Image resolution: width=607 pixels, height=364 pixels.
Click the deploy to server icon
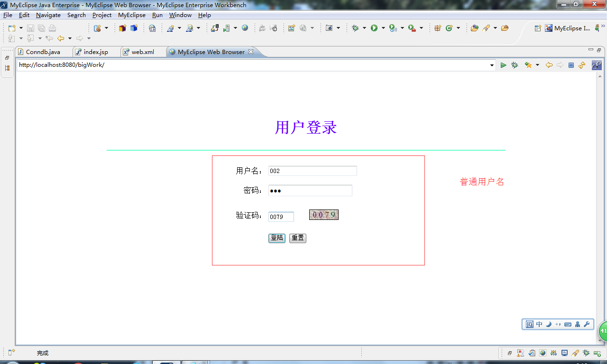pyautogui.click(x=215, y=28)
